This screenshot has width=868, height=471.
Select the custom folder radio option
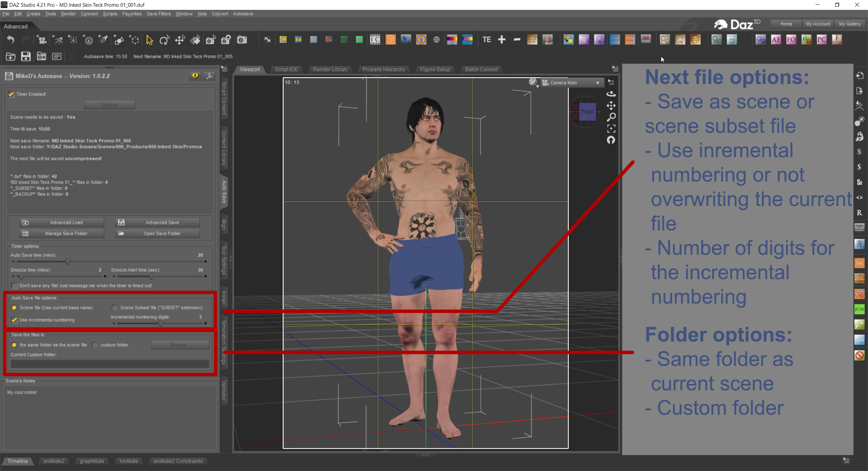(x=95, y=345)
